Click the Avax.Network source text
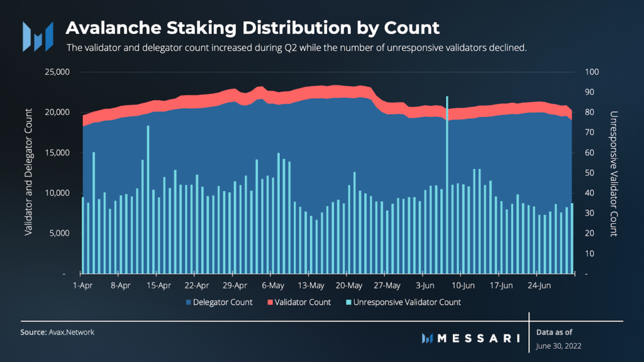This screenshot has height=362, width=644. click(72, 332)
